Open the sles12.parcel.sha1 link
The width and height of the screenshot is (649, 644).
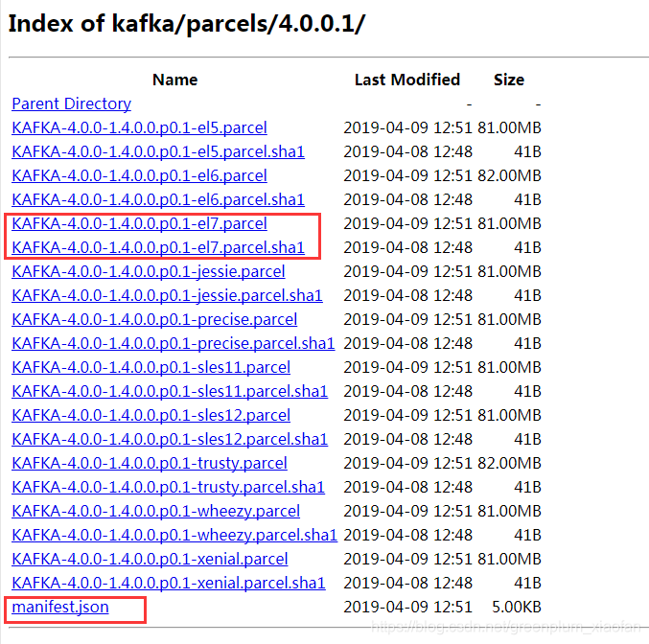tap(170, 440)
